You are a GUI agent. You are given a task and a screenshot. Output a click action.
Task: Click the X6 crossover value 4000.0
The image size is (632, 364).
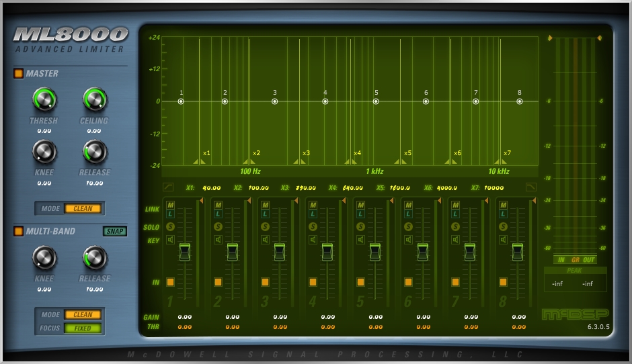pyautogui.click(x=447, y=188)
